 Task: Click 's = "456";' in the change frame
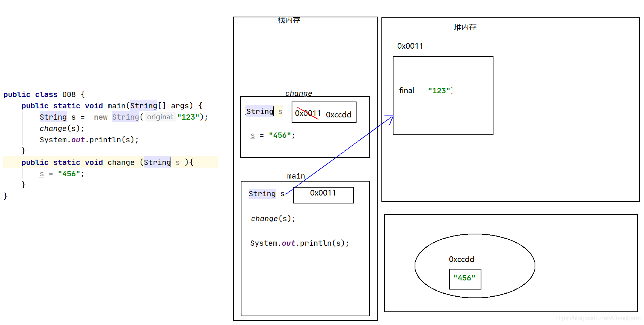[273, 135]
